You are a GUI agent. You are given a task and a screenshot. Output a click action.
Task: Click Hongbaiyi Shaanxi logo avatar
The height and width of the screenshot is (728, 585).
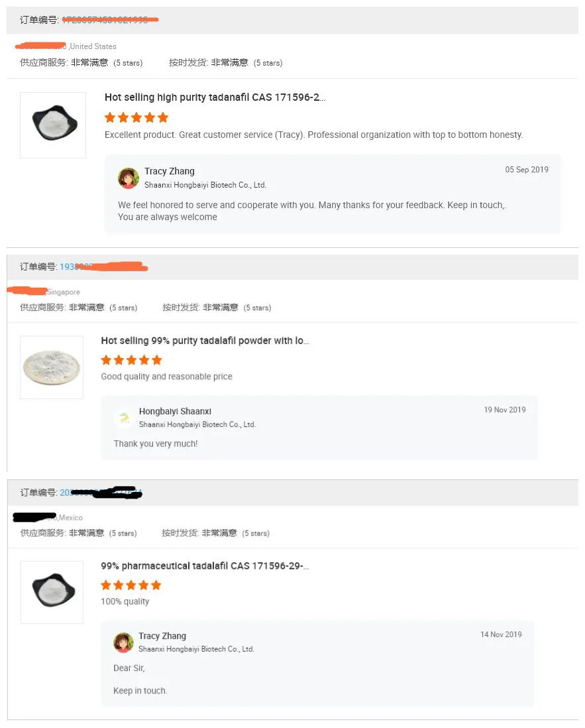pyautogui.click(x=123, y=418)
